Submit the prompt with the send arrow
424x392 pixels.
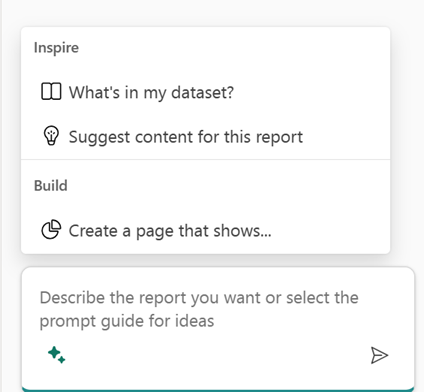click(379, 355)
